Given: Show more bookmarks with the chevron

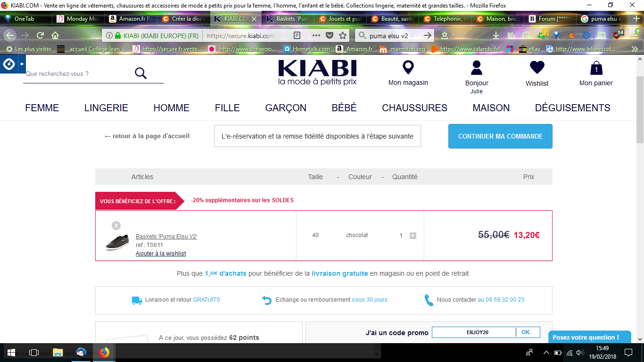Looking at the screenshot, I should 634,49.
